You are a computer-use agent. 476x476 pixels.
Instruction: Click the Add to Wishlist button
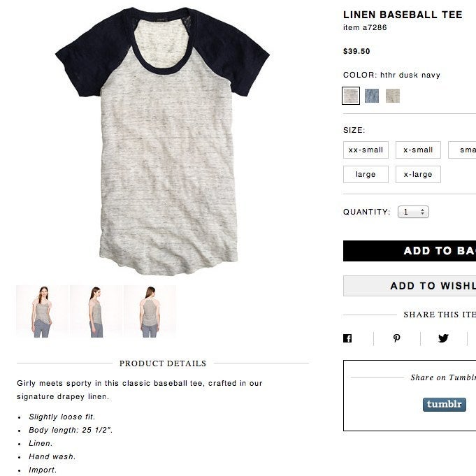(x=410, y=286)
